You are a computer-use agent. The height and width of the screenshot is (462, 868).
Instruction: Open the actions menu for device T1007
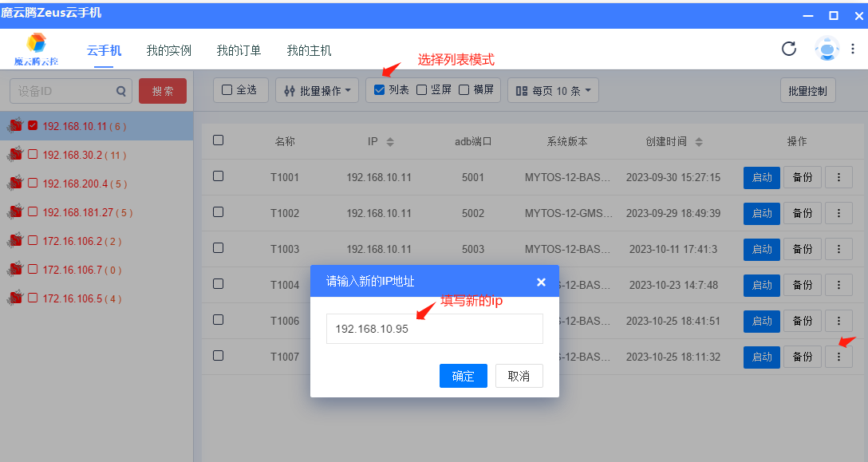pyautogui.click(x=838, y=357)
